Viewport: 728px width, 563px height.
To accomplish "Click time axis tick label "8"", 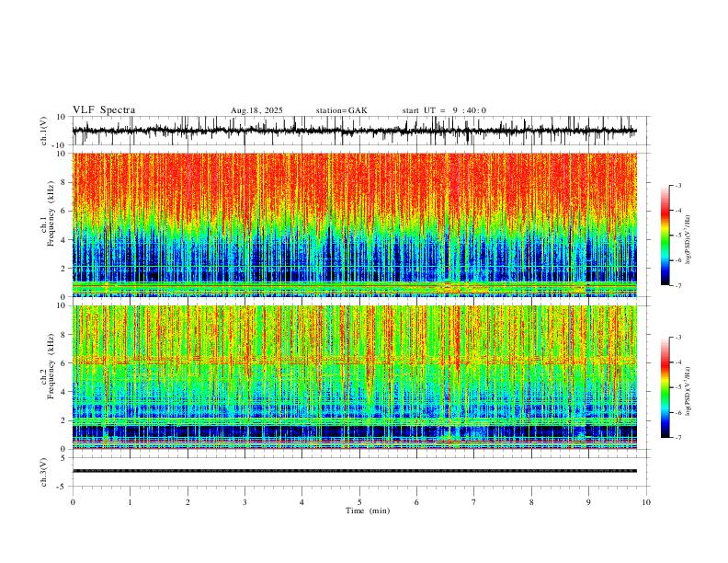I will point(531,502).
